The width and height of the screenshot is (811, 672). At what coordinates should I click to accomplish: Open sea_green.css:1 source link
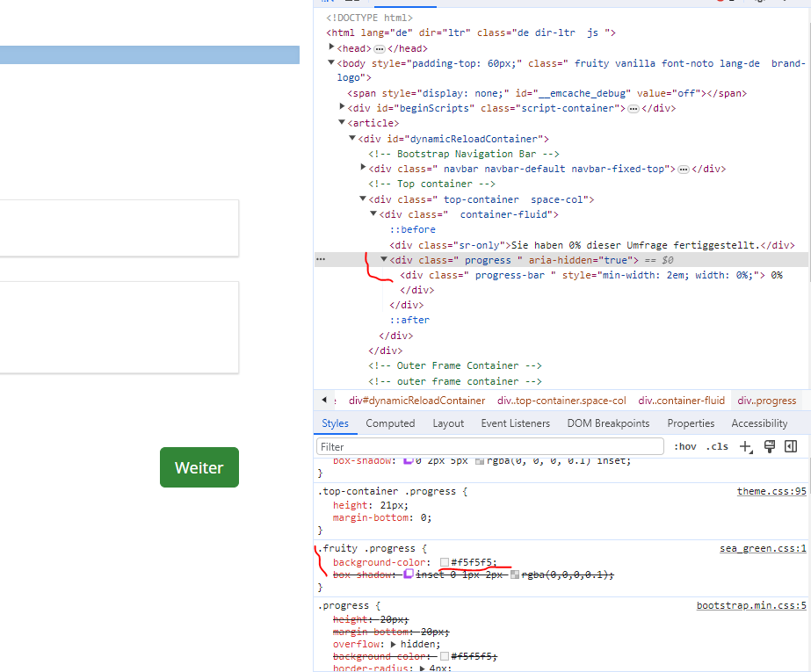coord(763,548)
